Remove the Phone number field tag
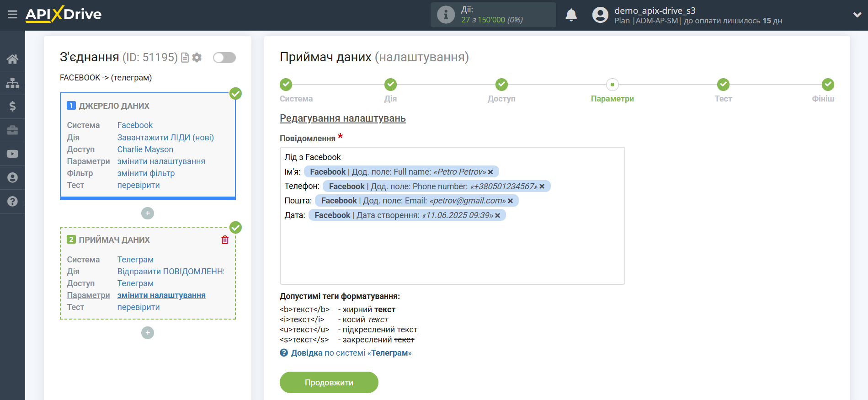Screen dimensions: 868x400 pyautogui.click(x=542, y=187)
